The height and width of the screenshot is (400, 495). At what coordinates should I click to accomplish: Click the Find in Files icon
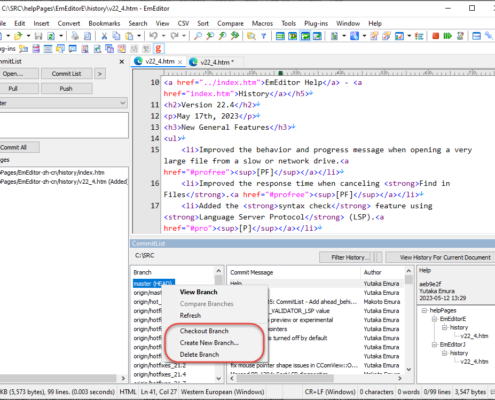coord(251,36)
